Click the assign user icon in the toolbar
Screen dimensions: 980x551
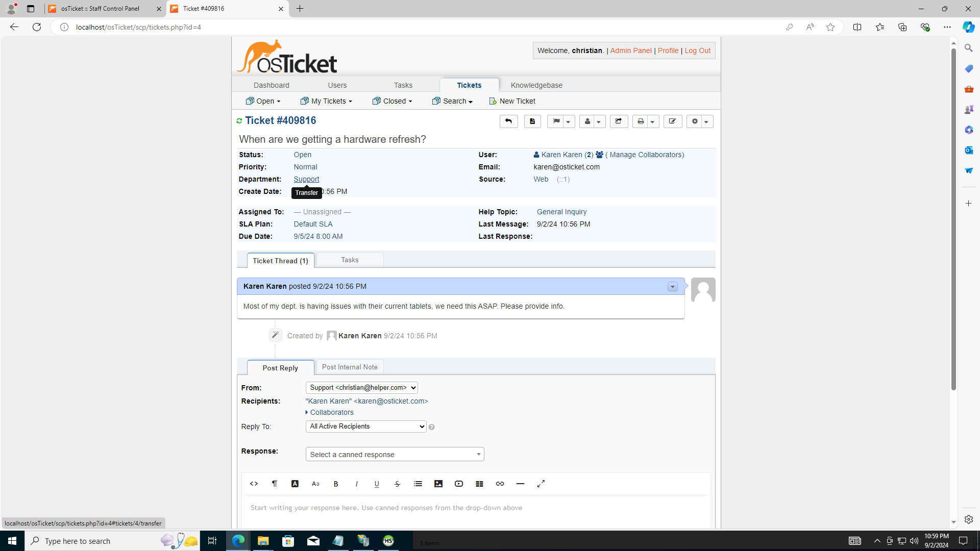point(587,121)
